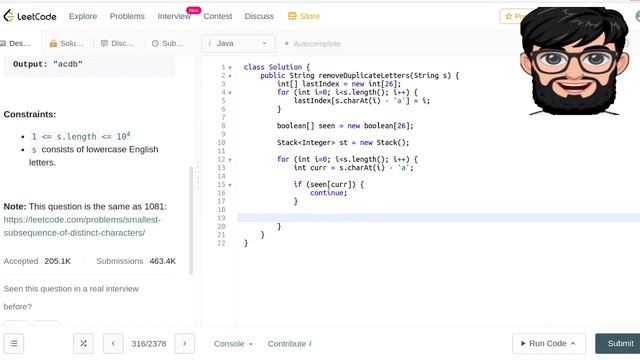Collapse the removeDuplicateLetters method fold arrow
The height and width of the screenshot is (360, 640).
coord(230,76)
